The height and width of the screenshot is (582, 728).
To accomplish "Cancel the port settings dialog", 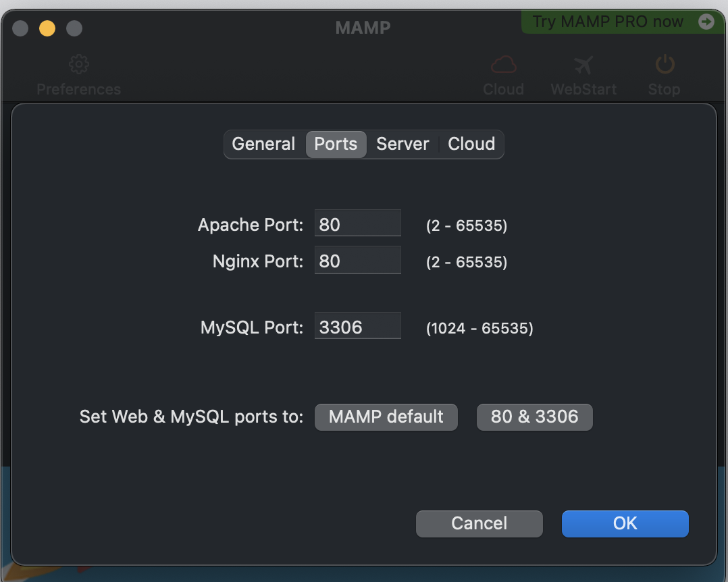I will tap(479, 524).
